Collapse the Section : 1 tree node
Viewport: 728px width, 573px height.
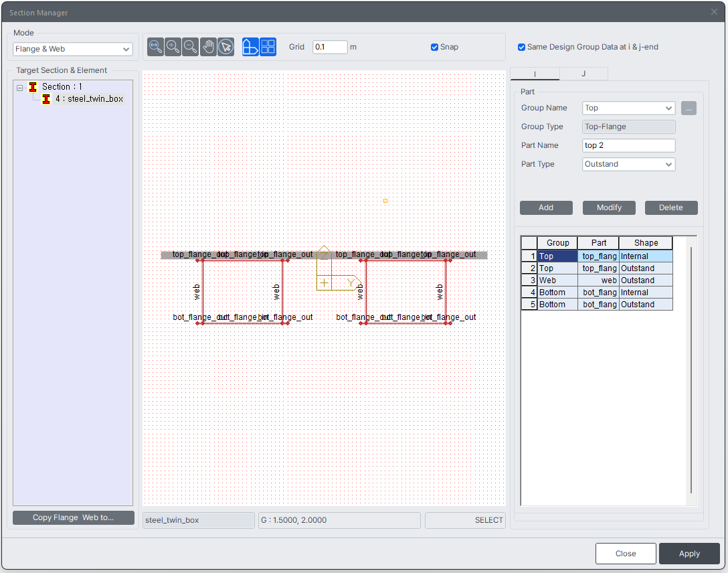19,87
